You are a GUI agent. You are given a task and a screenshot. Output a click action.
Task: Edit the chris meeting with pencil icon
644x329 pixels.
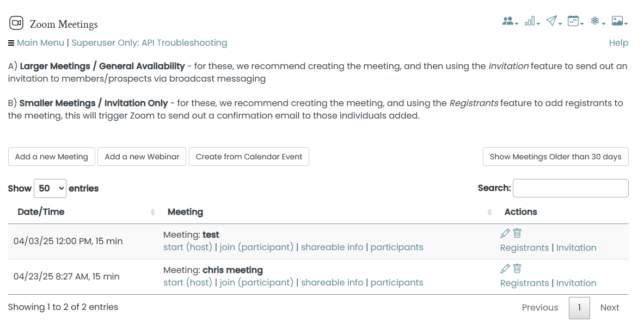click(505, 269)
